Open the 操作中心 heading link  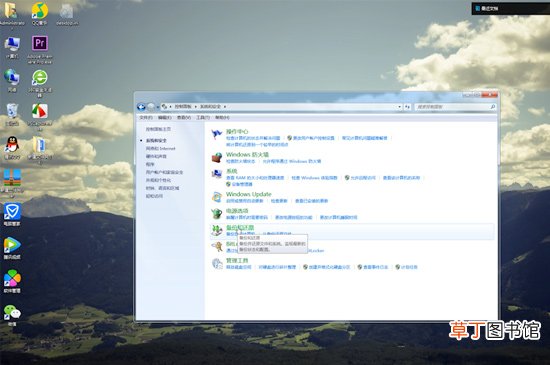[237, 131]
